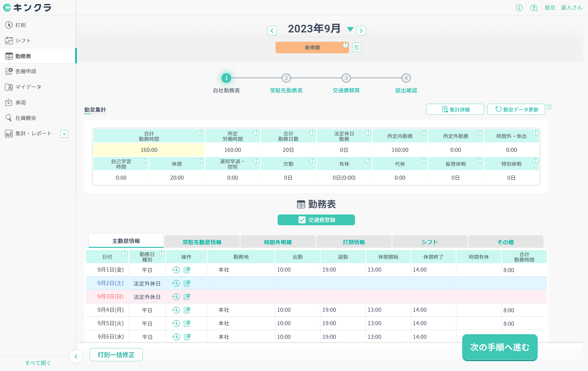
Task: Show info for 所定労働時間 header
Action: (x=256, y=133)
